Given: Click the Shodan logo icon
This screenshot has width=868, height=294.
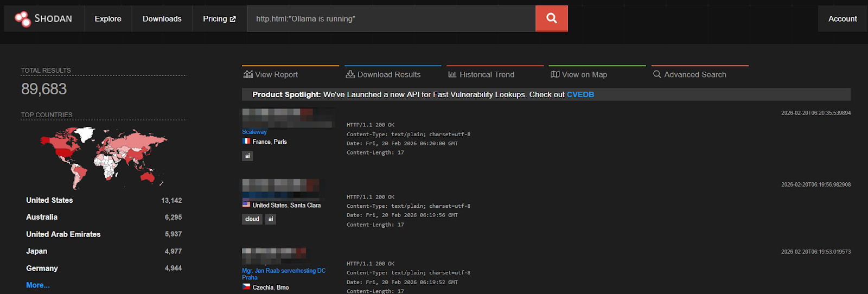Looking at the screenshot, I should point(23,19).
